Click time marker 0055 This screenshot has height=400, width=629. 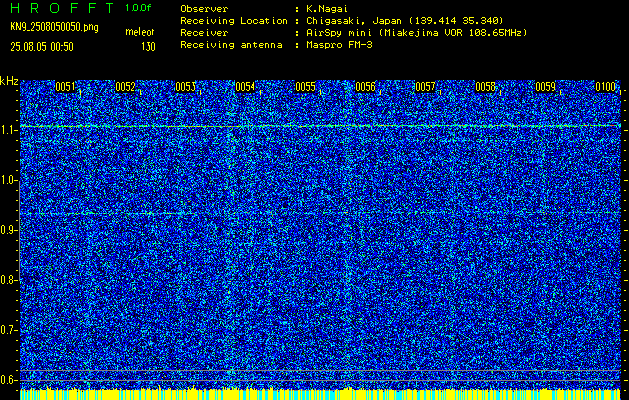click(x=305, y=87)
